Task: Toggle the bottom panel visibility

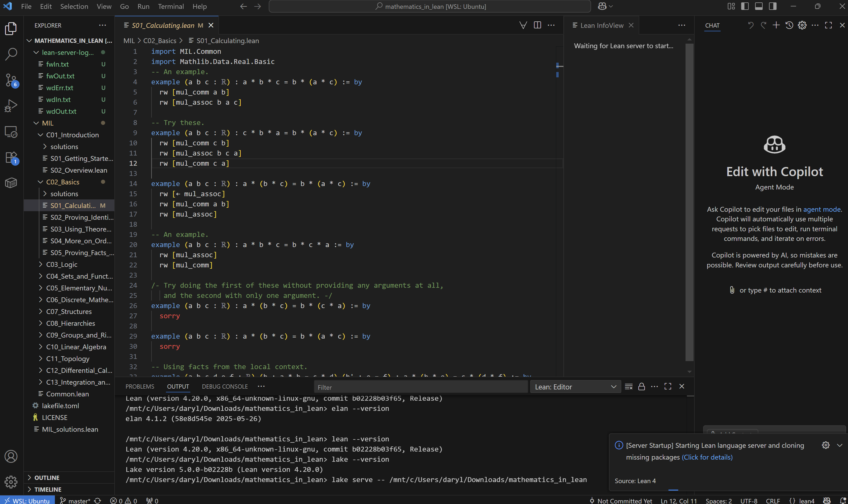Action: click(759, 6)
